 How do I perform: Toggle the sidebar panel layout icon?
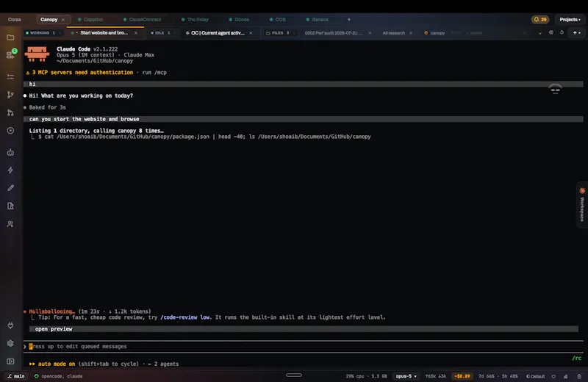tap(10, 361)
